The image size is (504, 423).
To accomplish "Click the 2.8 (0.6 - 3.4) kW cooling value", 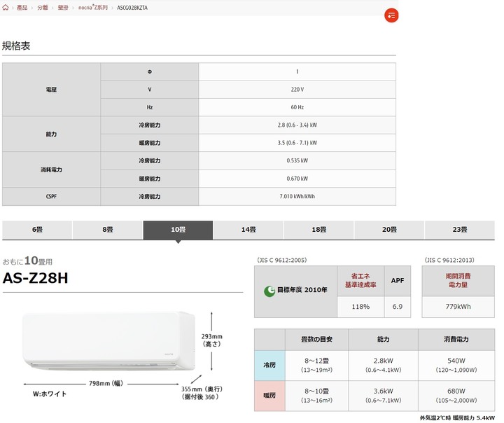I will pyautogui.click(x=297, y=125).
